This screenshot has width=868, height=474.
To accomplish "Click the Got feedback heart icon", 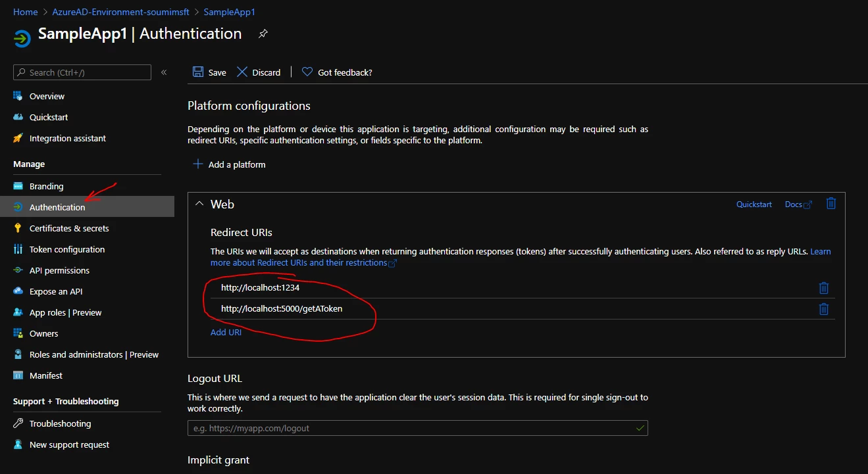I will [307, 72].
